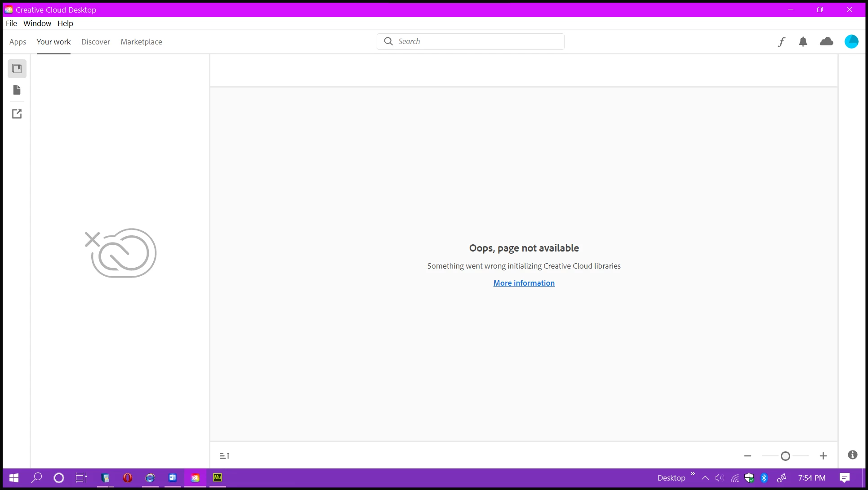
Task: Switch to the Marketplace tab
Action: coord(141,42)
